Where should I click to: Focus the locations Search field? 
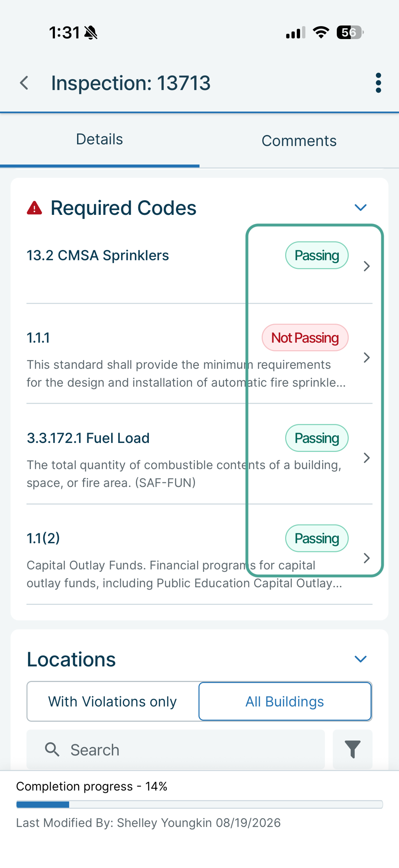click(x=176, y=749)
